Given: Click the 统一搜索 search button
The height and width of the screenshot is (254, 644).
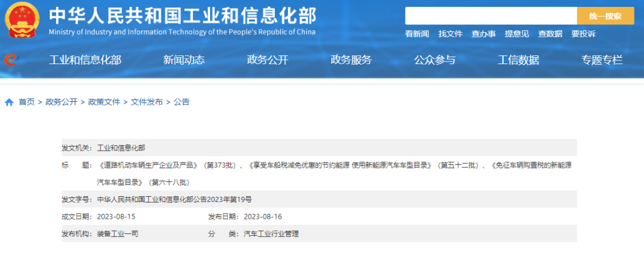Looking at the screenshot, I should 605,16.
